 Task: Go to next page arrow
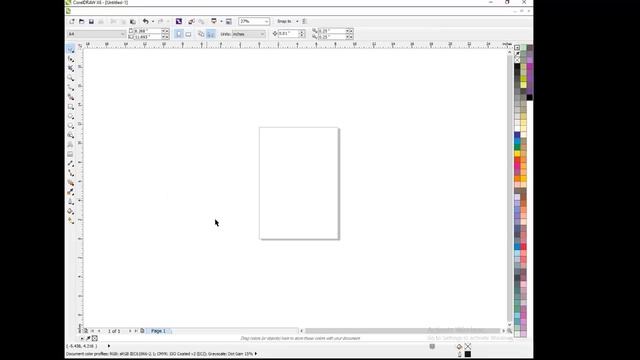coord(130,331)
